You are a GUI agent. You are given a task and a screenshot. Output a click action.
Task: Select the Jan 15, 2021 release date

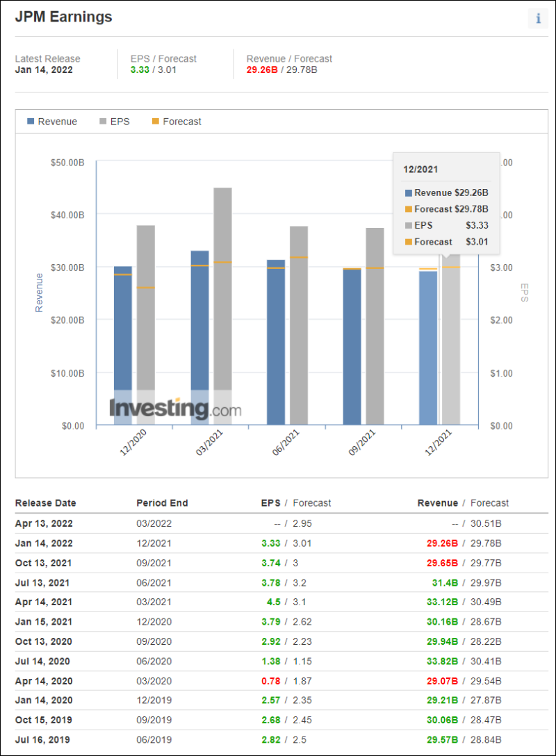44,622
